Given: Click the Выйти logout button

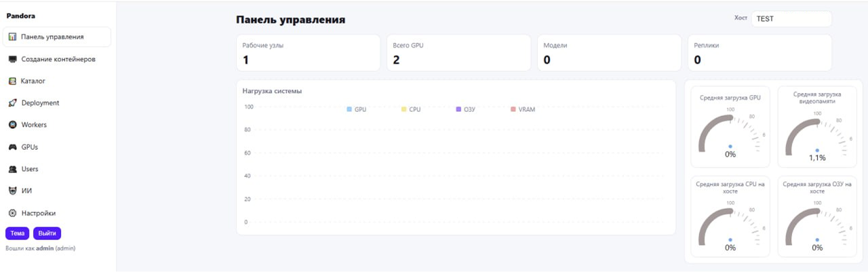Looking at the screenshot, I should coord(47,233).
